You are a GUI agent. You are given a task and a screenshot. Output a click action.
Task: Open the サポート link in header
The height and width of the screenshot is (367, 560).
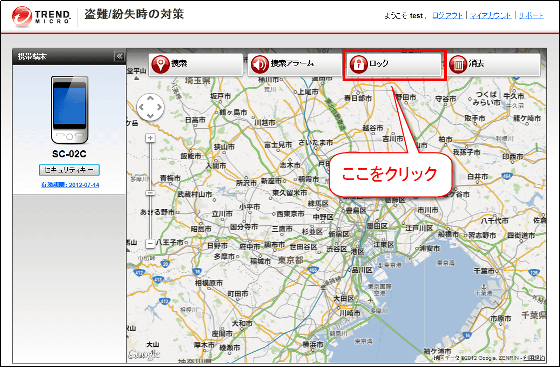tap(531, 15)
